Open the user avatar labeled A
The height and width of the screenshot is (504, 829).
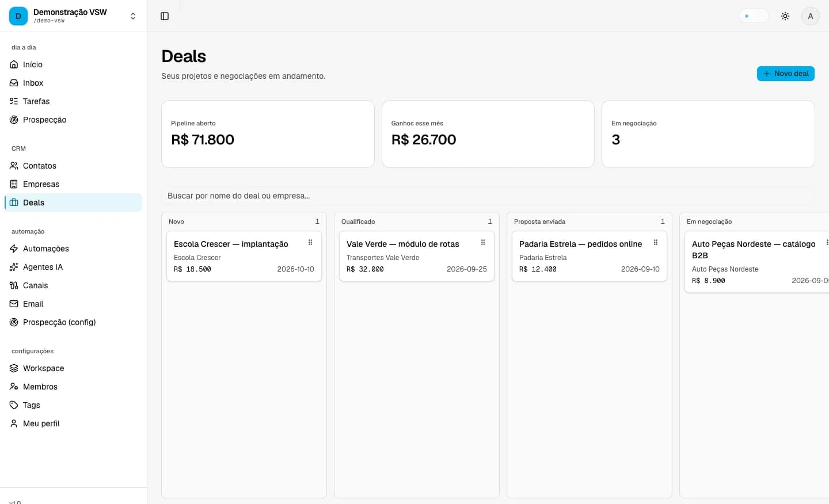click(x=811, y=16)
